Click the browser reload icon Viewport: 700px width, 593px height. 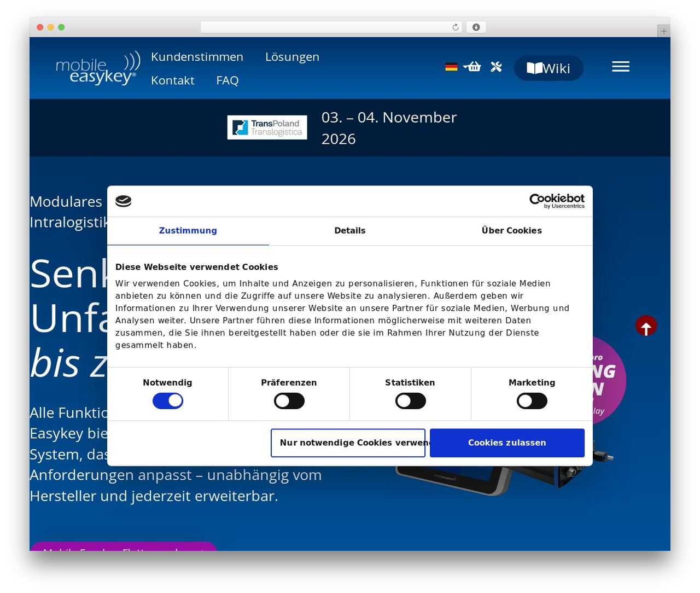tap(456, 27)
